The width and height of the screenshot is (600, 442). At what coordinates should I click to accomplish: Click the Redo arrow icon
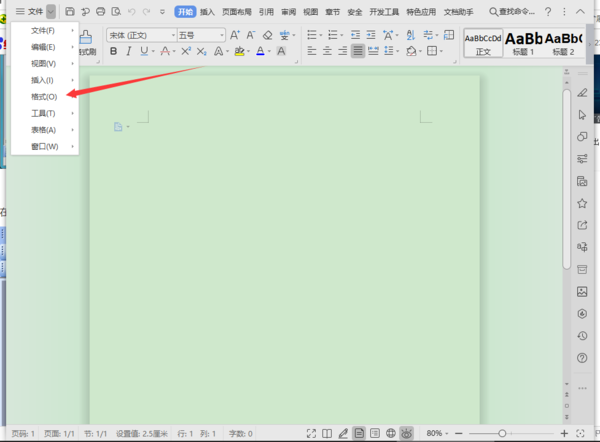click(x=147, y=12)
